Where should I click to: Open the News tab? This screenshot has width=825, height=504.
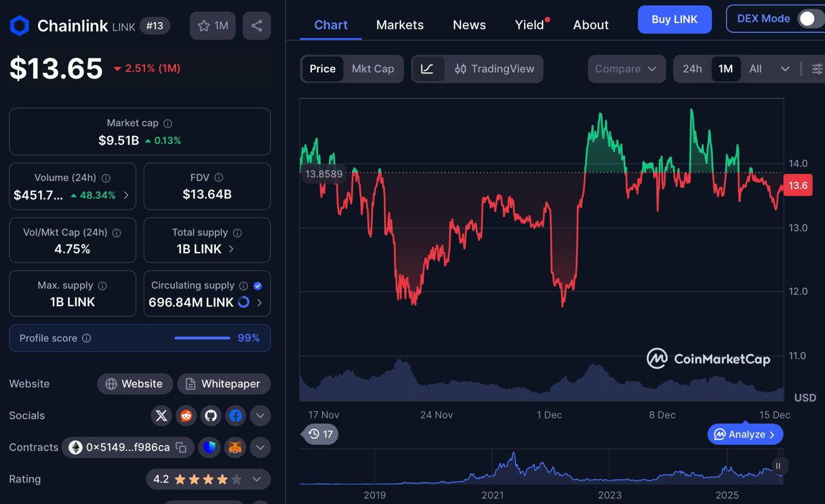[x=469, y=24]
